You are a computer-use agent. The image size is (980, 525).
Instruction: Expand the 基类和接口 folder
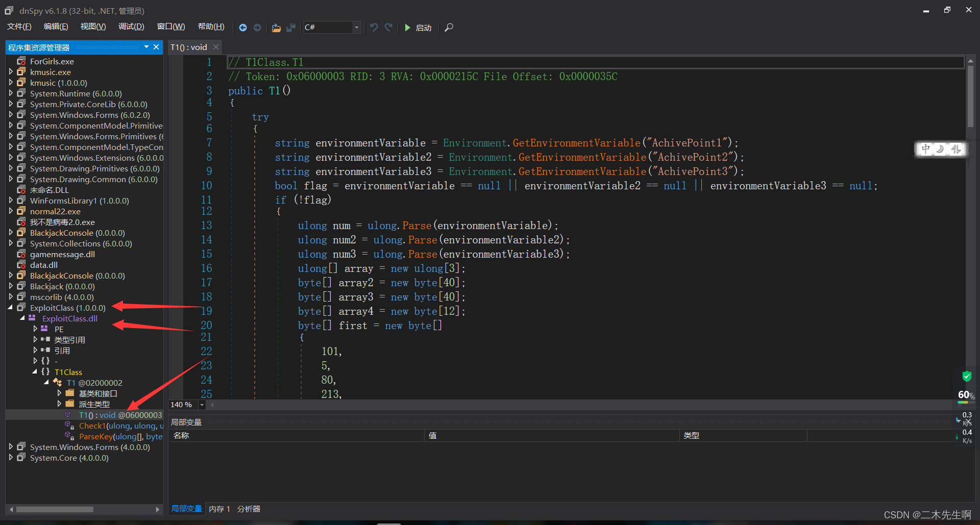pyautogui.click(x=59, y=393)
